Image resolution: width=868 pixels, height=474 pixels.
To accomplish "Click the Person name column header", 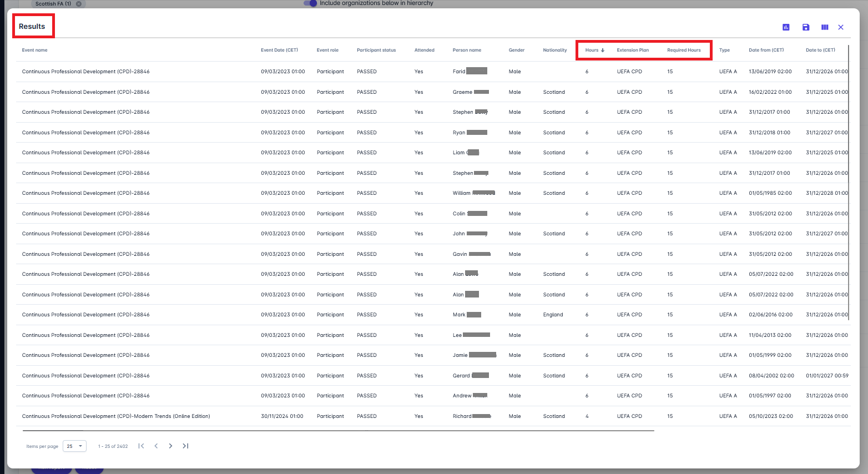I will click(467, 50).
